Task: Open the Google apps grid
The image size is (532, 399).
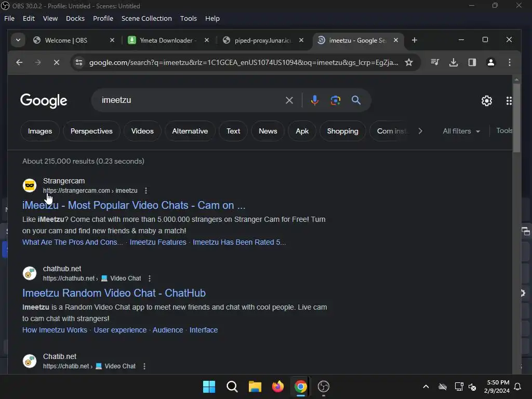Action: coord(509,101)
